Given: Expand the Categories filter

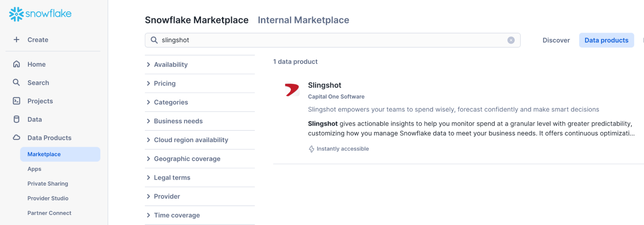Looking at the screenshot, I should [x=200, y=102].
